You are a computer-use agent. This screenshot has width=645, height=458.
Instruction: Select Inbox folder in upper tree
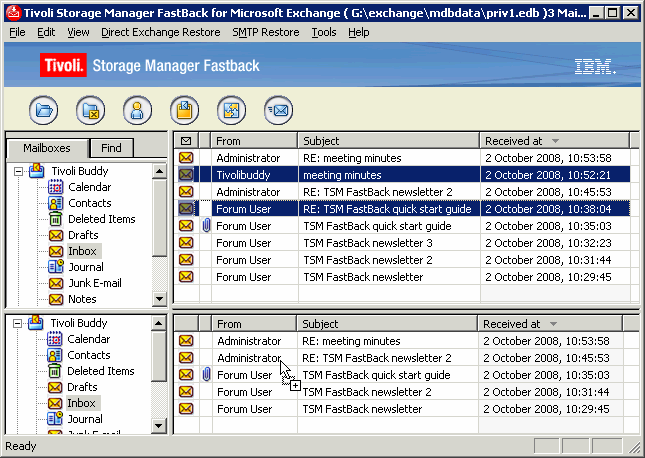pos(82,251)
